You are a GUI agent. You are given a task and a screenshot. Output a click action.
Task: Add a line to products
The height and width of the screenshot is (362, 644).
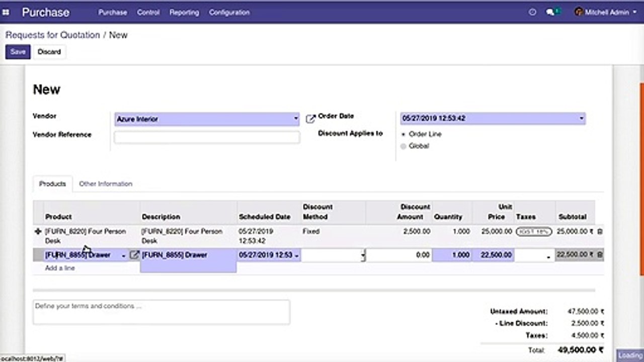[60, 268]
